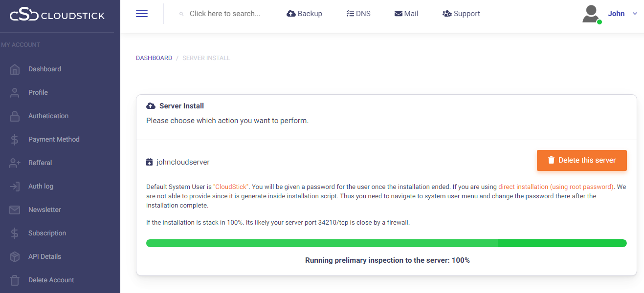Screen dimensions: 644x293
Task: Click the Payment Method dollar icon
Action: point(15,140)
